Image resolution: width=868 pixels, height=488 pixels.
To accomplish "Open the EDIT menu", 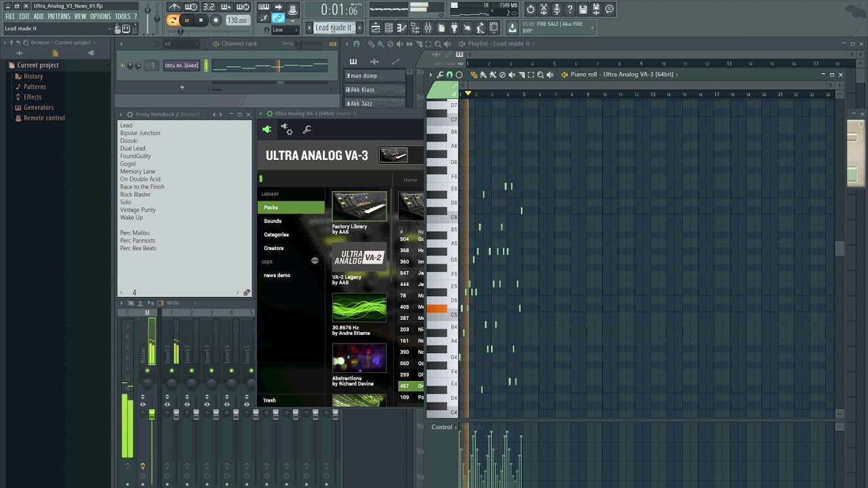I will 24,16.
